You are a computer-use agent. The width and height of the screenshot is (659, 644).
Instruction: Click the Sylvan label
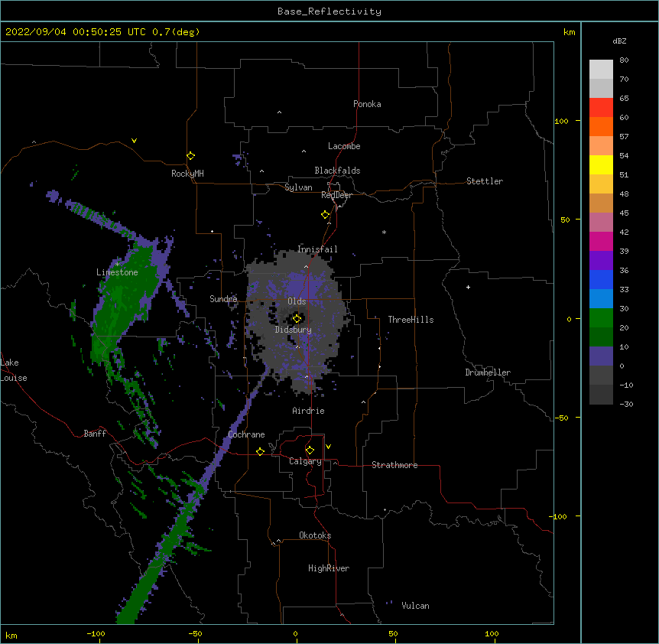(298, 187)
